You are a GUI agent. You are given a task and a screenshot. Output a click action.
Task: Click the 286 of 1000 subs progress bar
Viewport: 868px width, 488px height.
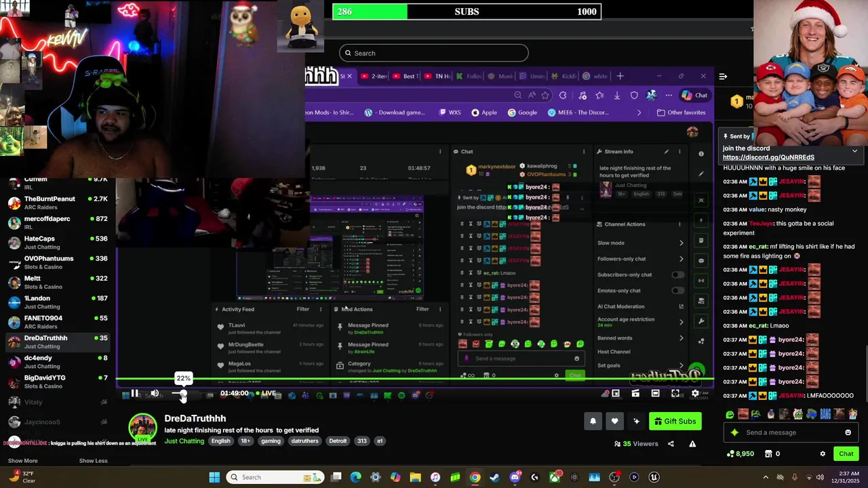(x=466, y=12)
